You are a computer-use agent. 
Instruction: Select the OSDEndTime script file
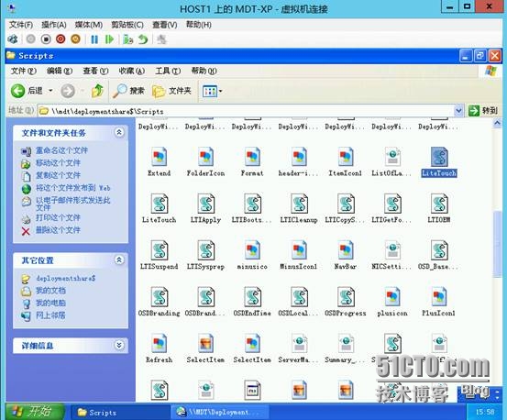pyautogui.click(x=252, y=302)
